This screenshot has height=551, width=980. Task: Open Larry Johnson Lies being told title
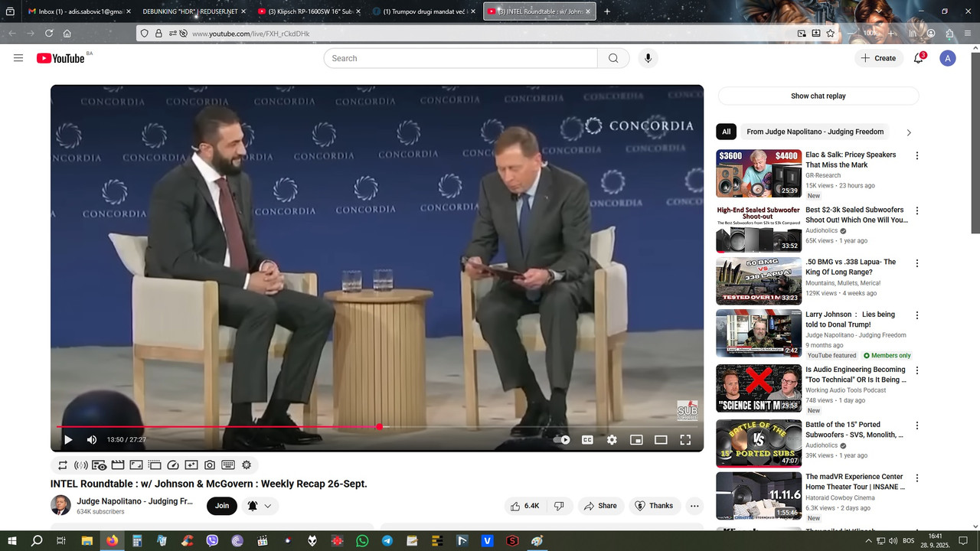850,319
